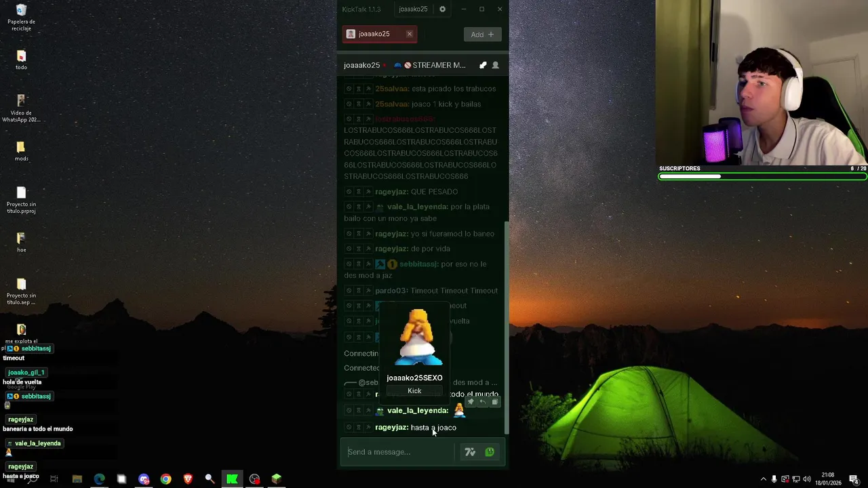Click mod icon on 'joaco 1 kick y bailas' row

(368, 104)
